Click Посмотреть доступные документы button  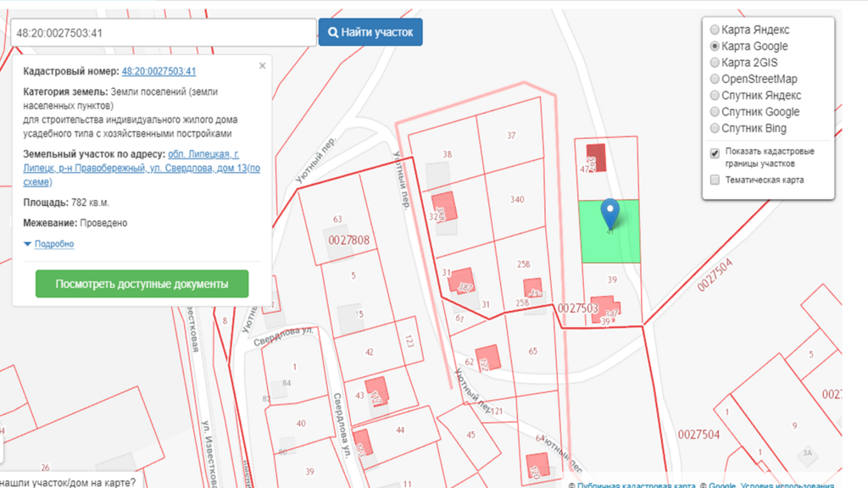coord(142,285)
